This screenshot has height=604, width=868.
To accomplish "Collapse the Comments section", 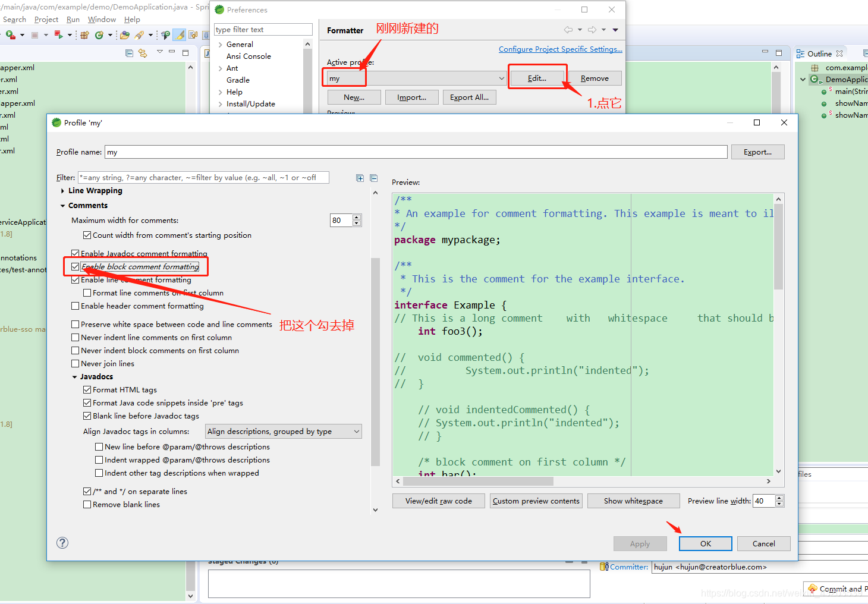I will coord(62,206).
